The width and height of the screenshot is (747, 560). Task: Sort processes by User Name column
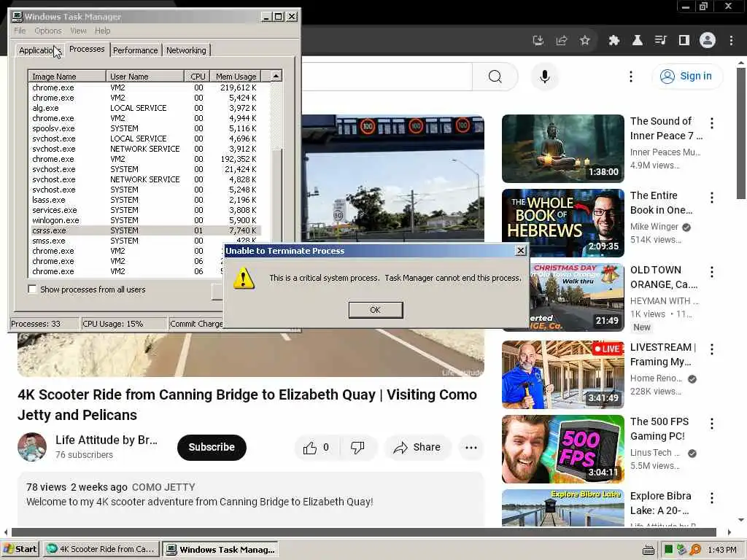click(x=145, y=76)
